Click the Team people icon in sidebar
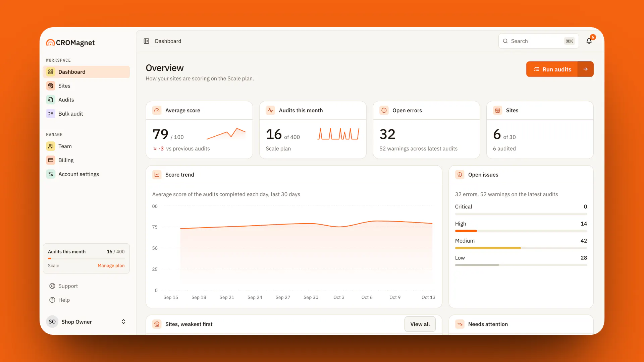Viewport: 644px width, 362px height. point(51,146)
